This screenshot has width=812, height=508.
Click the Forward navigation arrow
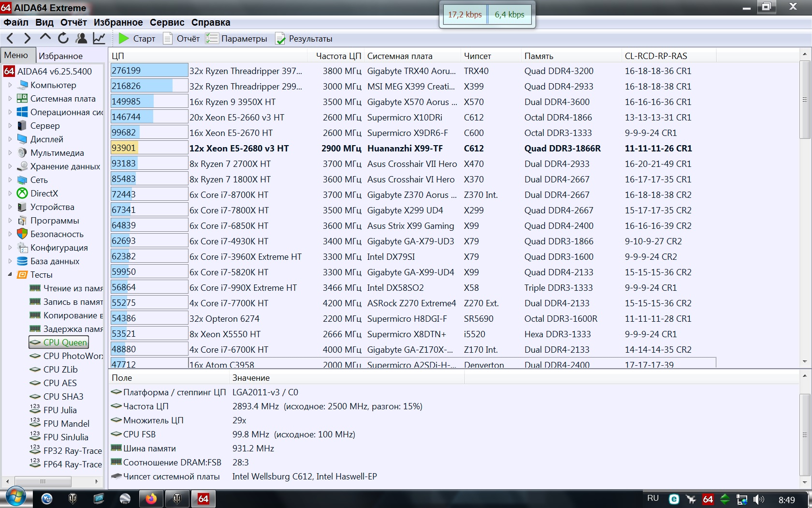click(x=27, y=38)
